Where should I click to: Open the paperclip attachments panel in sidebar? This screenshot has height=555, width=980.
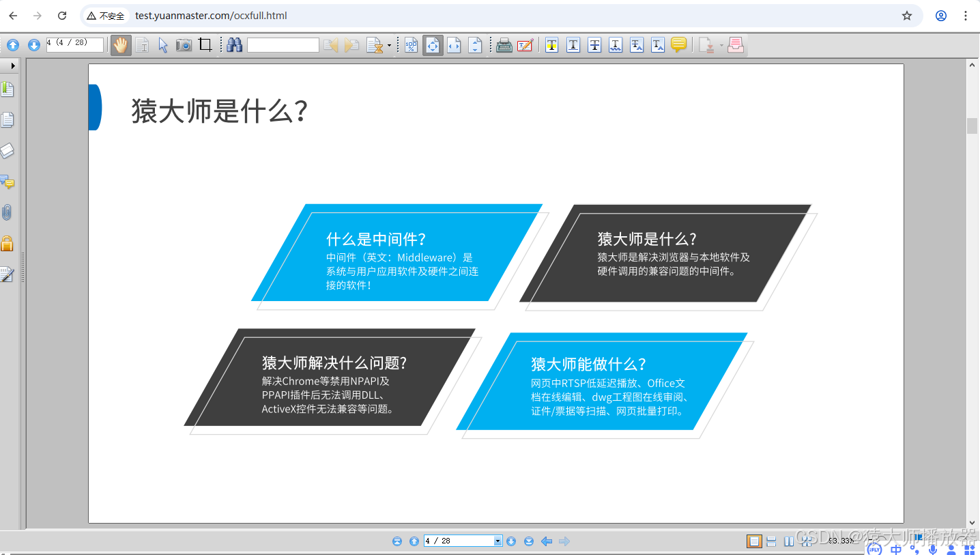[8, 212]
